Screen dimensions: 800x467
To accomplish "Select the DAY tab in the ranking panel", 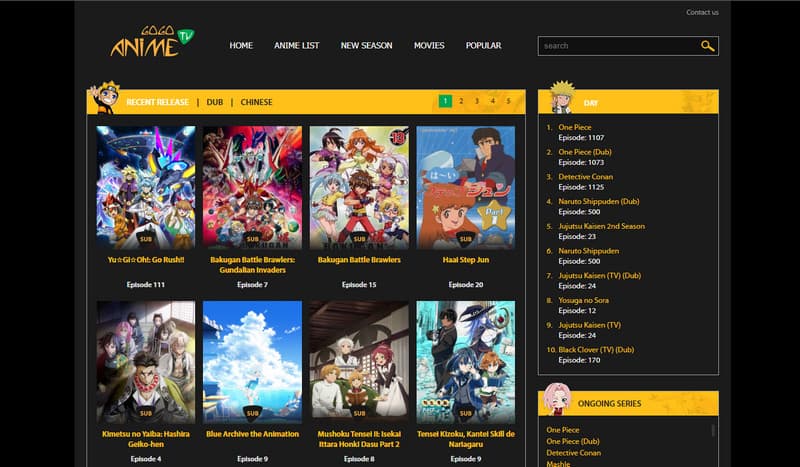I will pyautogui.click(x=590, y=103).
